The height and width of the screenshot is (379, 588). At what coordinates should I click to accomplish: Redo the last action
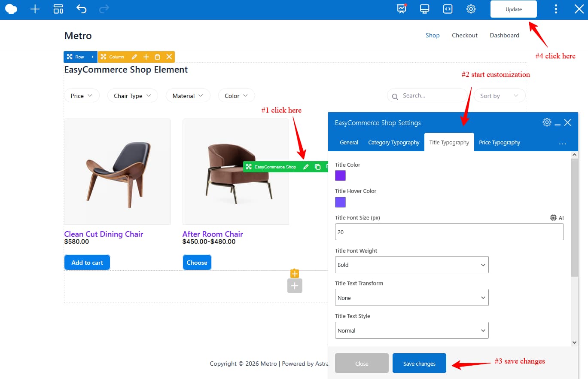[x=104, y=9]
